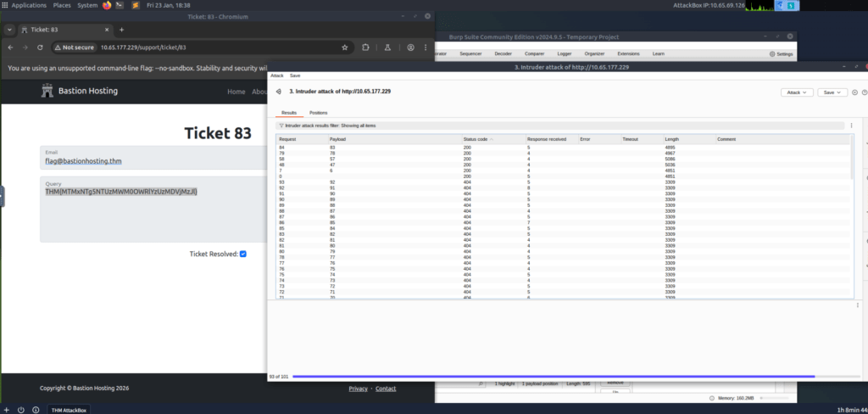Click the speaker icon beside Intruder attack title

point(279,92)
